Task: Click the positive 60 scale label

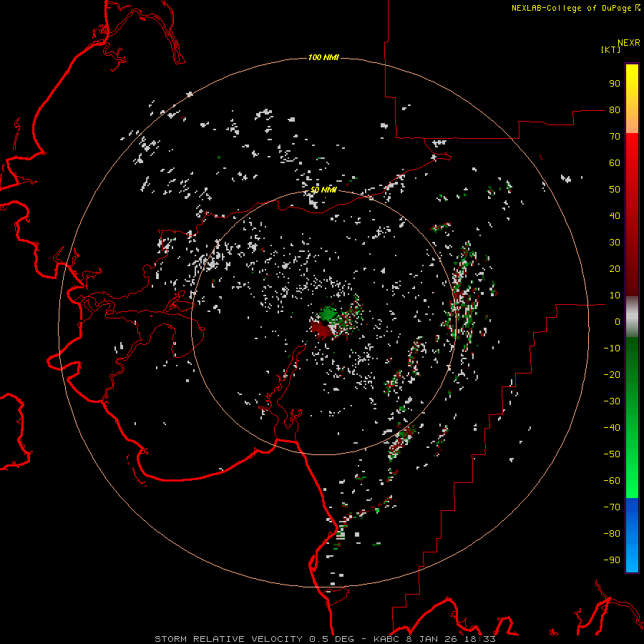Action: click(615, 163)
